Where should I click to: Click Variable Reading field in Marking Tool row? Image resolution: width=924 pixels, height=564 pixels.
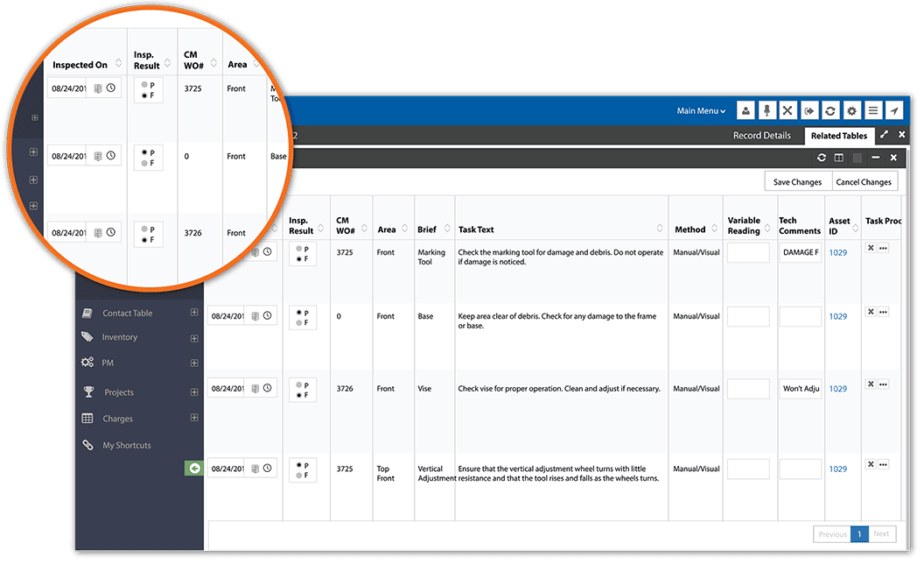(748, 252)
